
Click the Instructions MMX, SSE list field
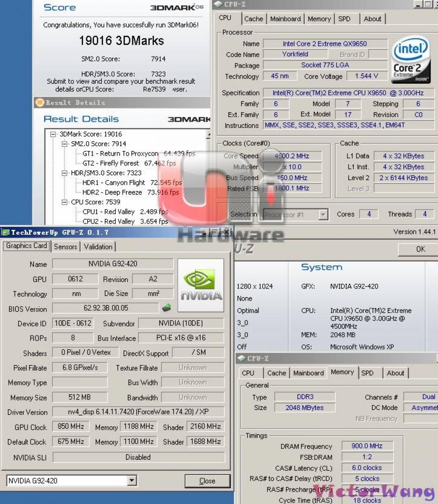tap(348, 126)
